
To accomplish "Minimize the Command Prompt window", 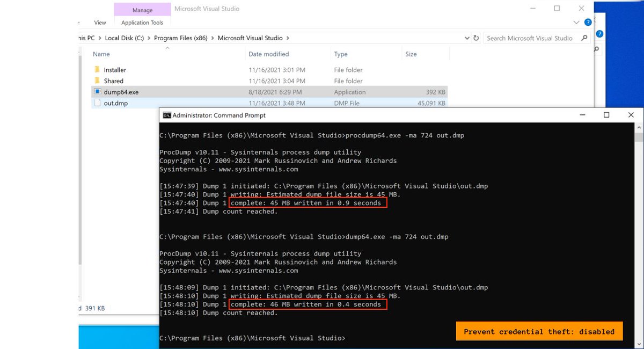I will pyautogui.click(x=582, y=115).
